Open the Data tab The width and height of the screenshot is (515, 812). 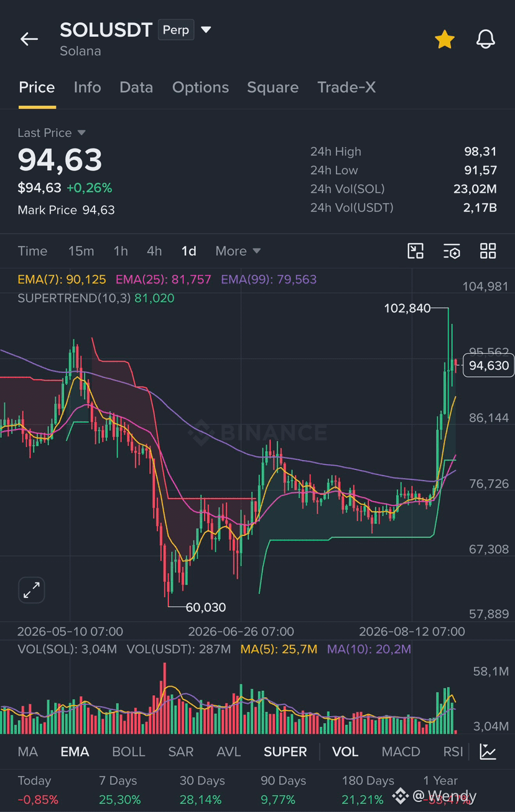pos(136,87)
